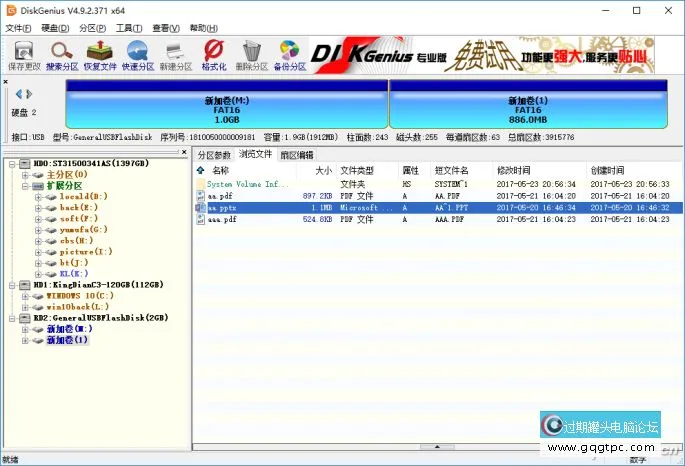Select the System Volume Inf... folder name

coord(247,184)
